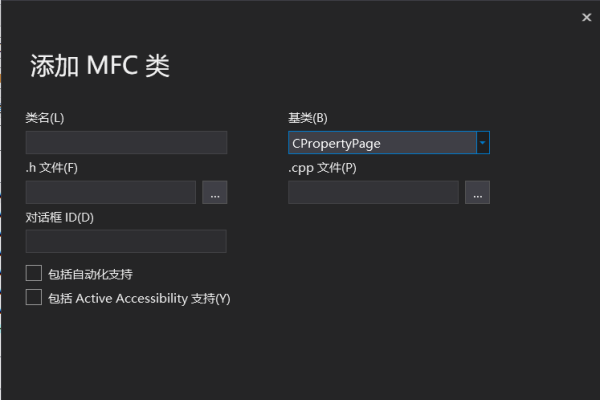This screenshot has width=600, height=400.
Task: Browse for the .h file location
Action: tap(214, 193)
